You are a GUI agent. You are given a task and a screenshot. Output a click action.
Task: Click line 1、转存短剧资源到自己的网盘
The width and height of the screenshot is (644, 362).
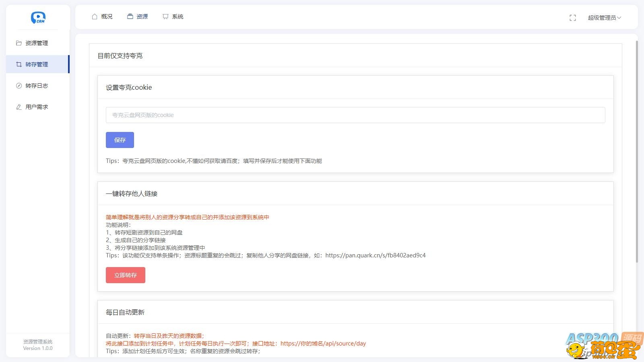pyautogui.click(x=144, y=232)
